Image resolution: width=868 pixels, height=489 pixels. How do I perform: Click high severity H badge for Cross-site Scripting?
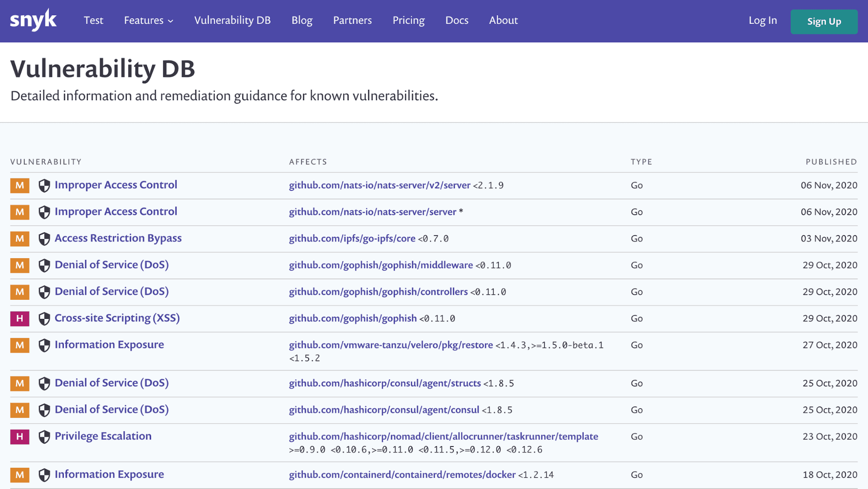(x=20, y=318)
